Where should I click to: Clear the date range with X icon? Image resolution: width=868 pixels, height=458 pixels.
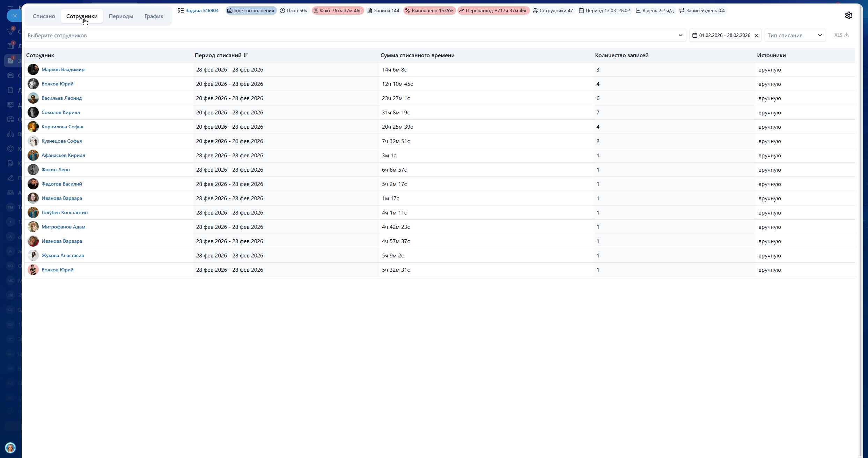pos(756,36)
